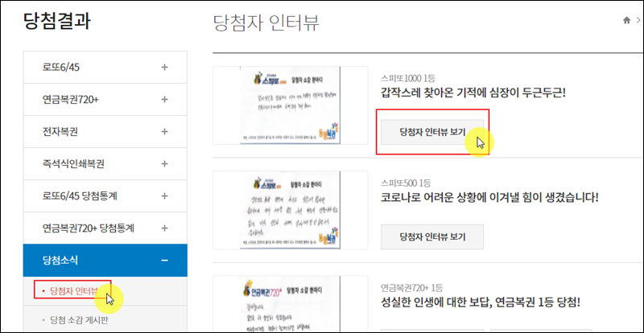Screen dimensions: 644x333
Task: Collapse the 당첨소식 minus icon
Action: click(164, 260)
